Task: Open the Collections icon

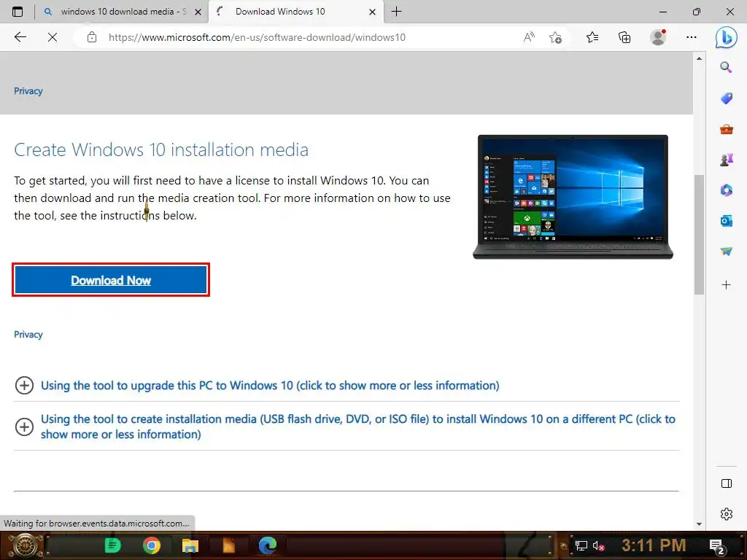Action: point(624,37)
